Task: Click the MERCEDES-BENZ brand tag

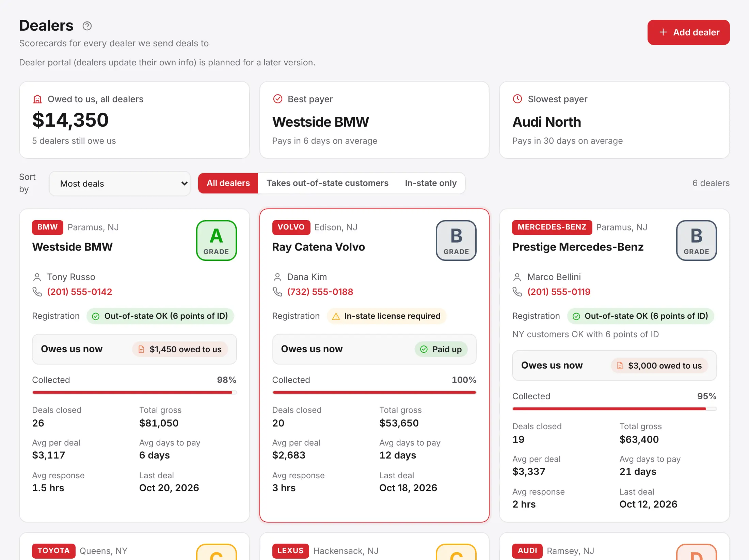Action: [x=552, y=227]
